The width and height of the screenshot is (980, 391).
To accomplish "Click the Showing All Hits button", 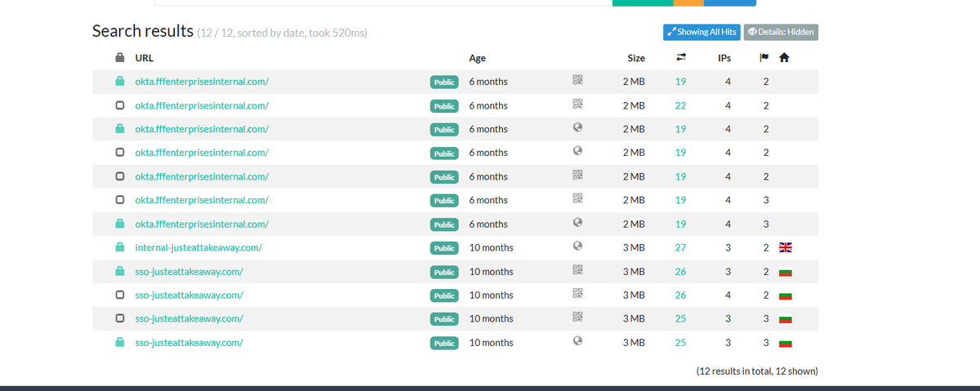I will (x=702, y=32).
